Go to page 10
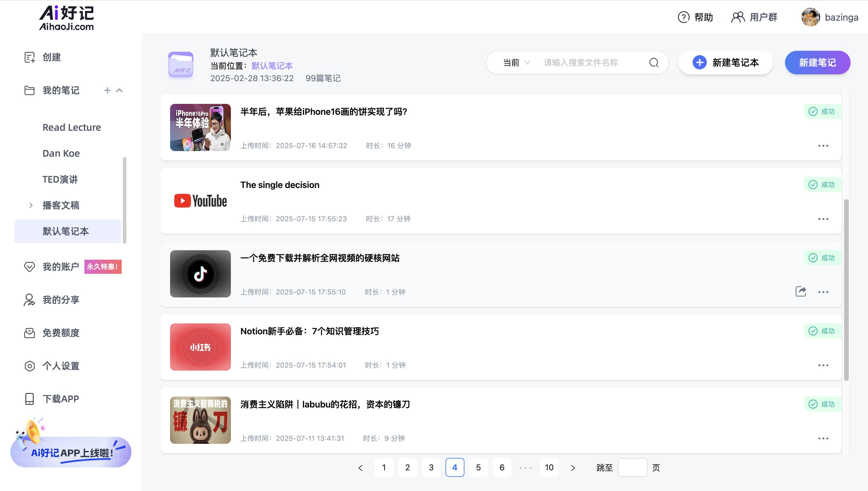 pyautogui.click(x=549, y=468)
